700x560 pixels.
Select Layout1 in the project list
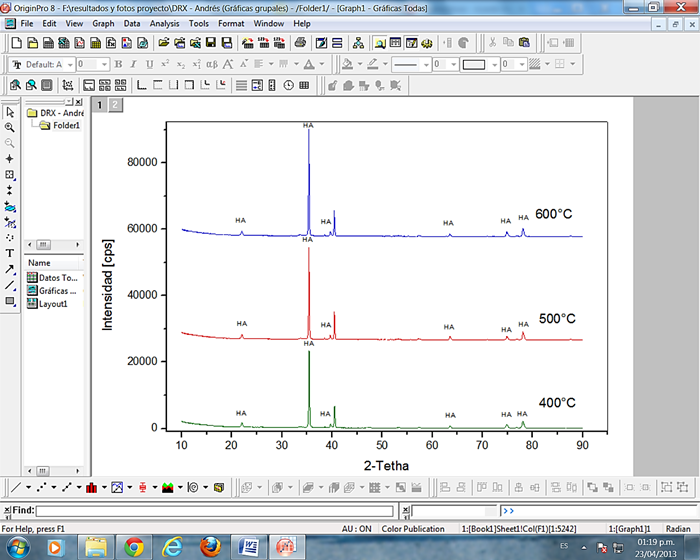pyautogui.click(x=51, y=304)
